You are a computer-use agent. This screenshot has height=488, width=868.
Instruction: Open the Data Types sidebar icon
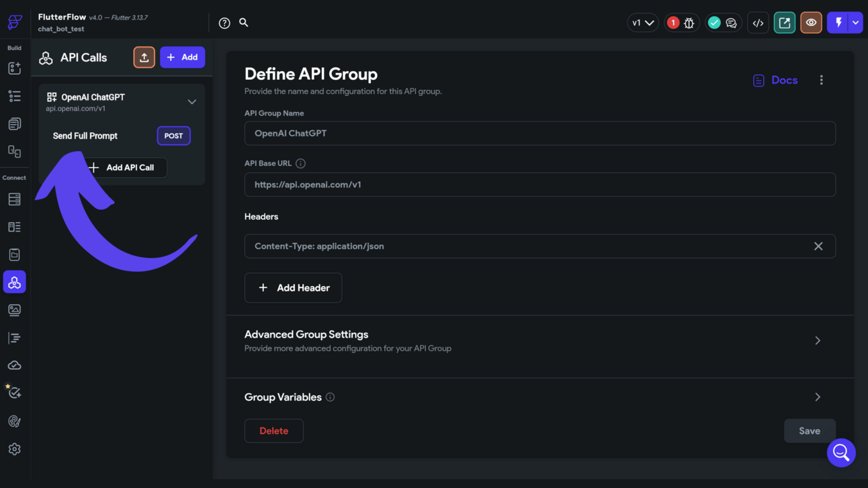pyautogui.click(x=14, y=227)
